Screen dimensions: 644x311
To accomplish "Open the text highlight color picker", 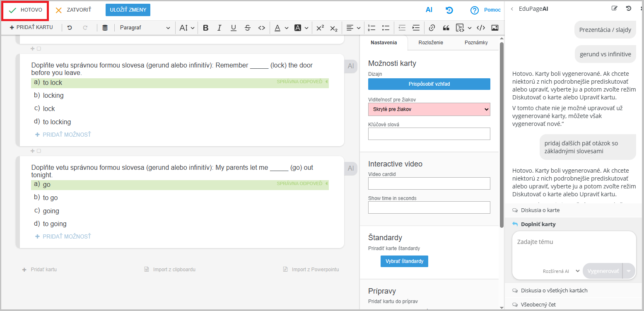I will point(301,28).
